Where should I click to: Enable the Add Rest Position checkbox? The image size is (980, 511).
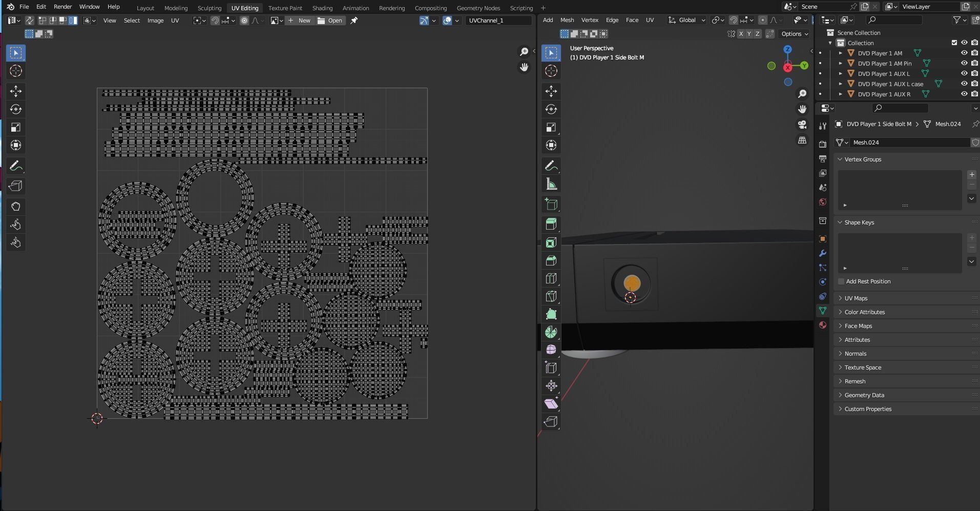[841, 281]
